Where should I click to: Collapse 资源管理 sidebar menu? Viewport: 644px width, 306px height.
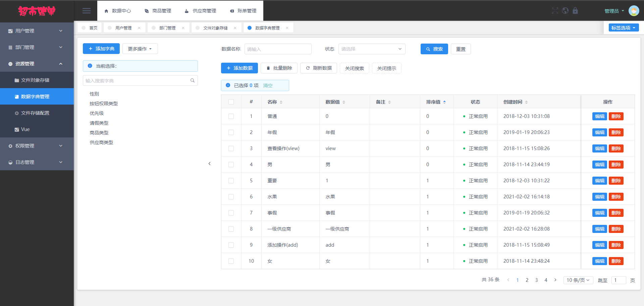tap(37, 64)
